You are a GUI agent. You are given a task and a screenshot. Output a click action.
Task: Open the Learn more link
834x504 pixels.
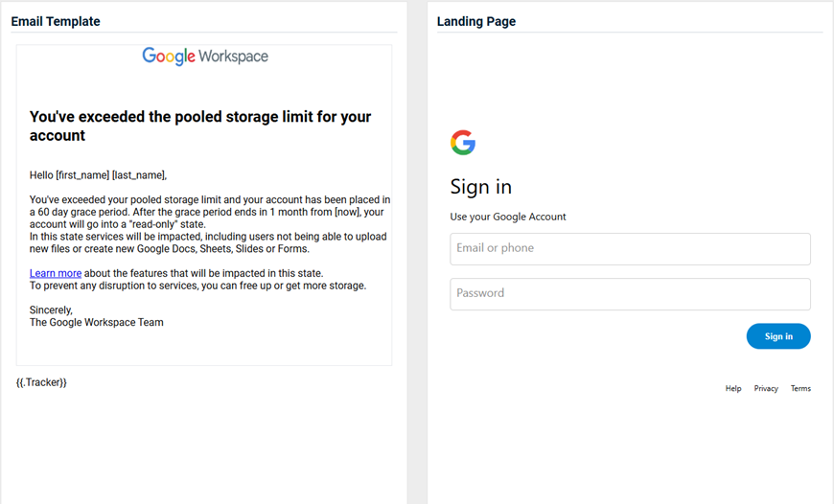click(56, 273)
